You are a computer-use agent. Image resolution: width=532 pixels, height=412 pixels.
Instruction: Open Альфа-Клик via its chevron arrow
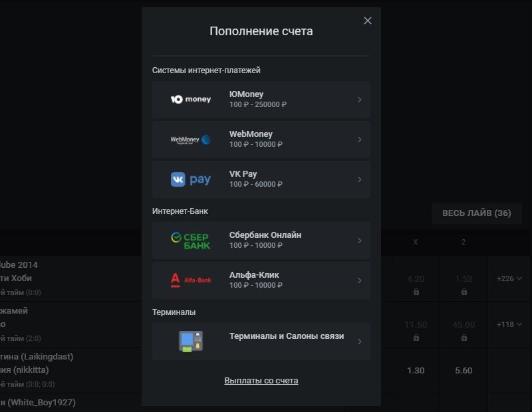[359, 280]
